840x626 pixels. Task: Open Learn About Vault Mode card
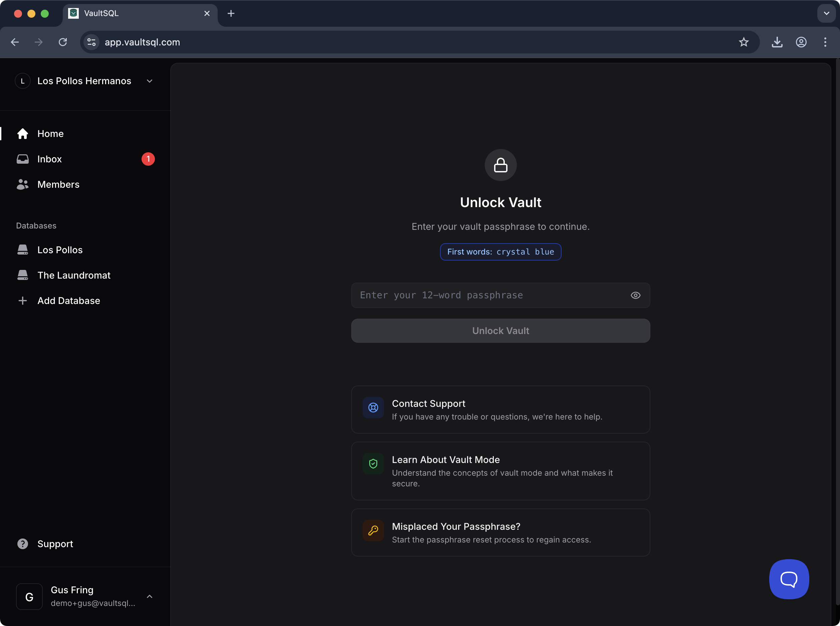tap(501, 471)
